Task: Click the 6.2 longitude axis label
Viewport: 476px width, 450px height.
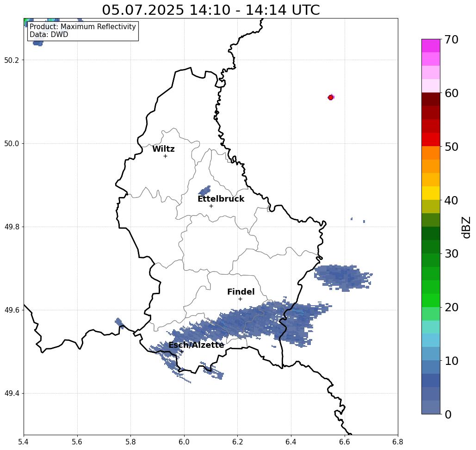Action: pyautogui.click(x=238, y=442)
